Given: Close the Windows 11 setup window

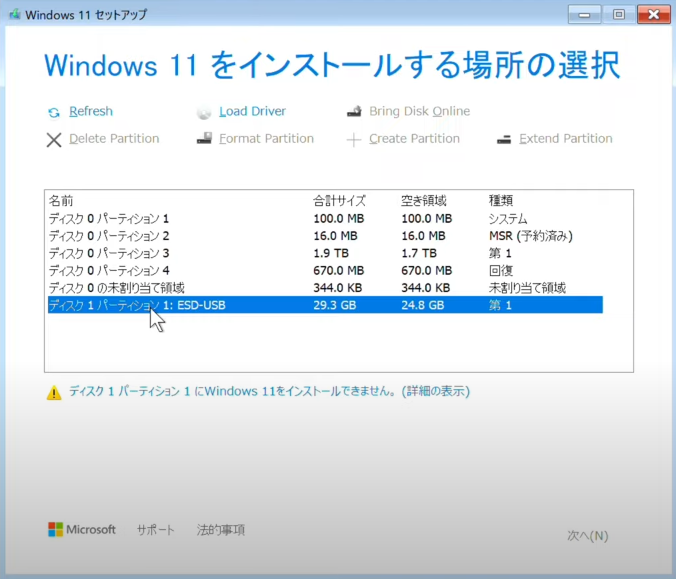Looking at the screenshot, I should click(654, 15).
